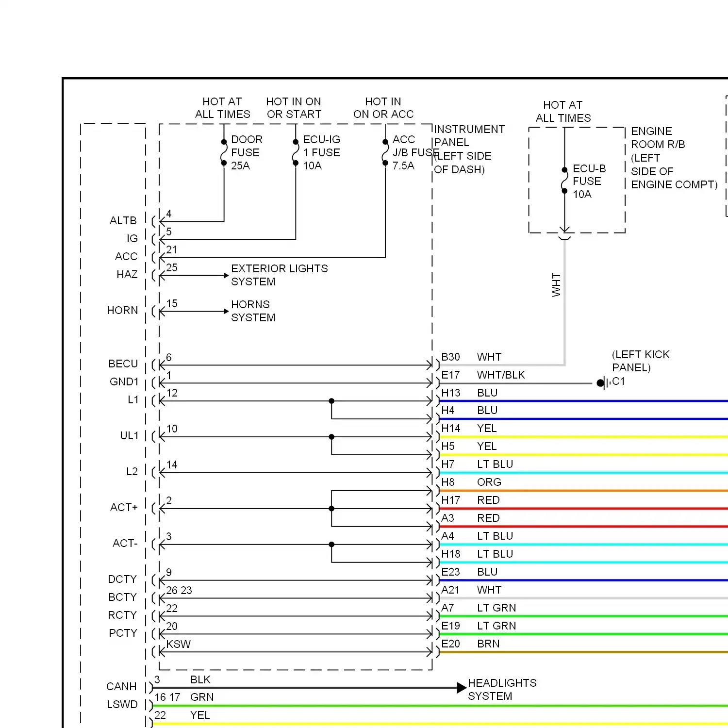
Task: Click the arrowhead pointing to HEADLIGHTS SYSTEM
Action: tap(462, 687)
